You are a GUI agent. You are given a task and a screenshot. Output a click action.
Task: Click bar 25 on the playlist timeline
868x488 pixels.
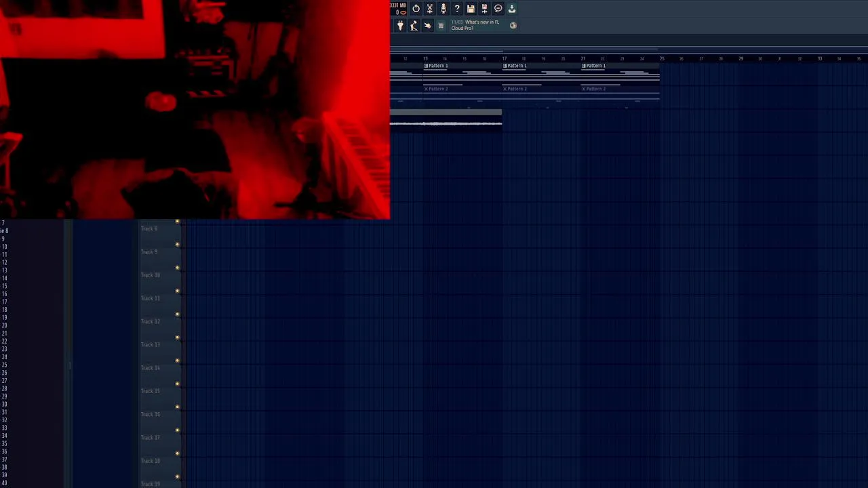(662, 59)
